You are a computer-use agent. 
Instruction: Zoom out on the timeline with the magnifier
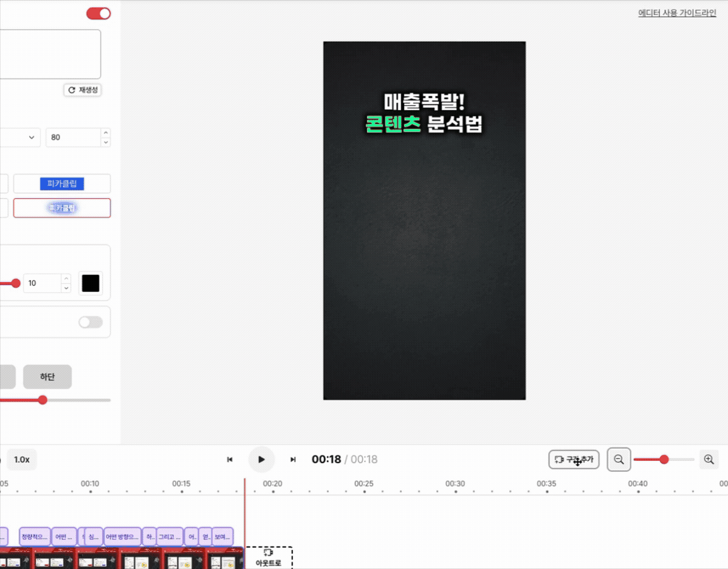pyautogui.click(x=619, y=460)
